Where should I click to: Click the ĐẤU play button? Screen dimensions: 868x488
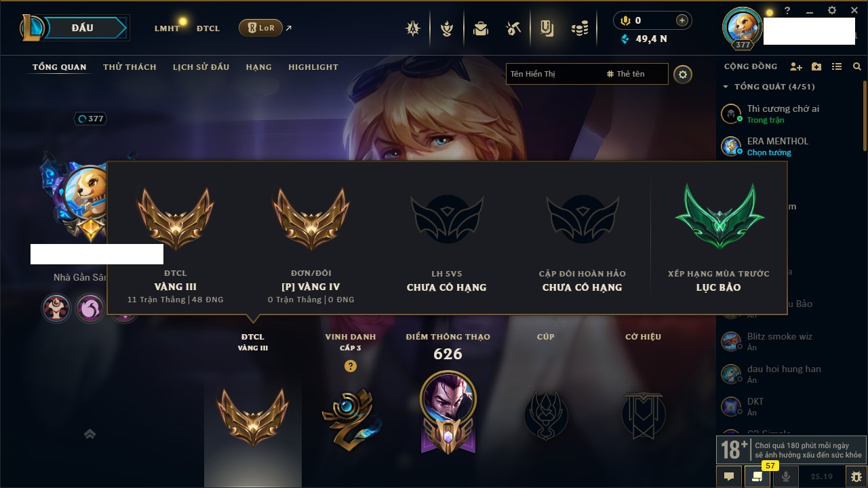pyautogui.click(x=83, y=28)
